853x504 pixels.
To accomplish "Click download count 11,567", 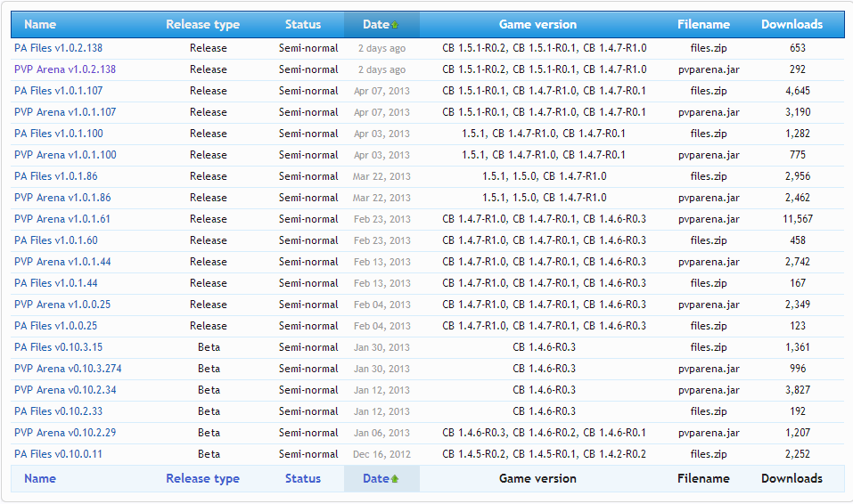I will pos(798,219).
